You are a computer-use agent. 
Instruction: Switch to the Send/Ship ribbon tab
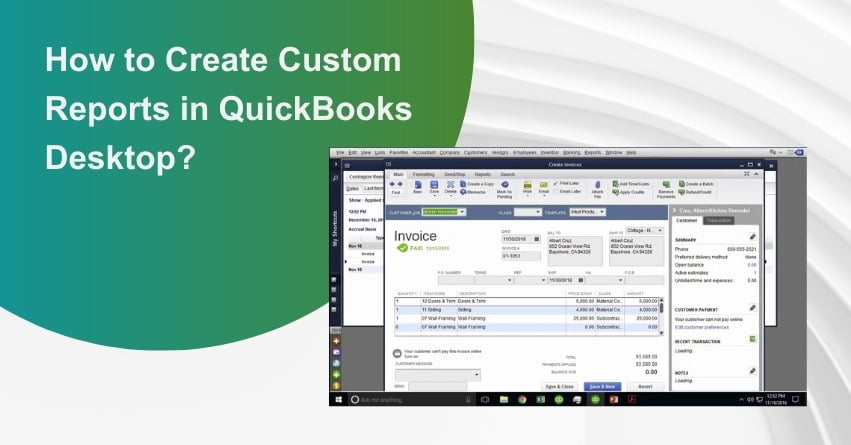click(455, 174)
